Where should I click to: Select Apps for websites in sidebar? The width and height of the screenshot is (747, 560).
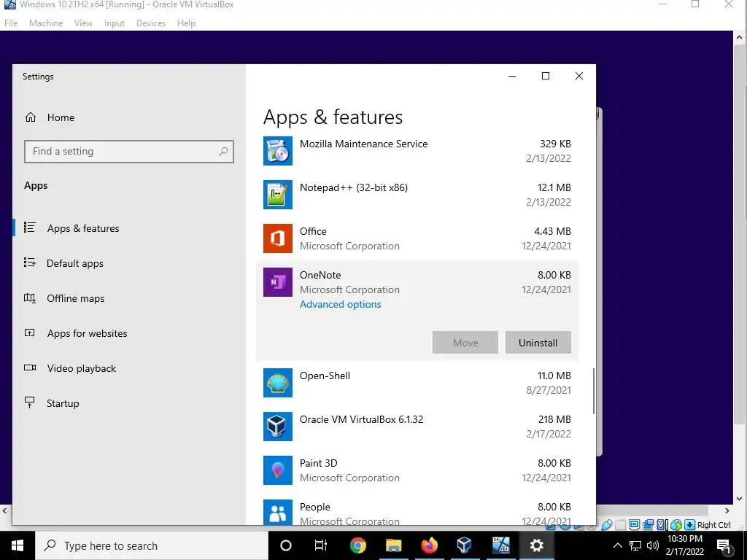(x=88, y=333)
